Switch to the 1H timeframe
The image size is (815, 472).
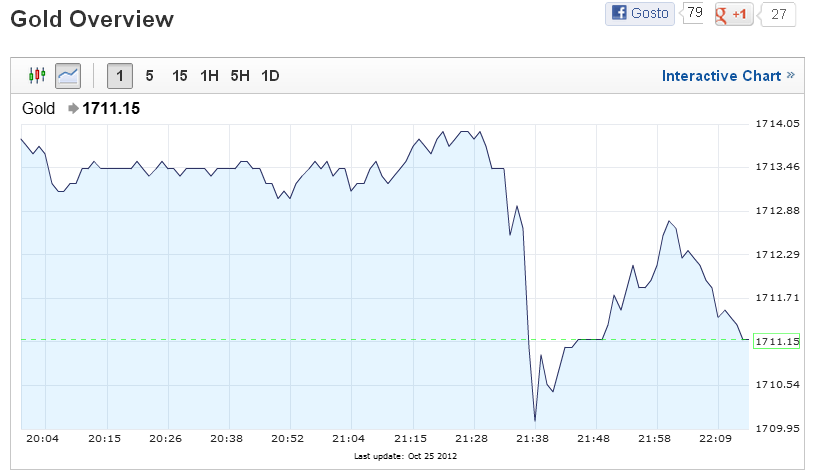click(209, 76)
